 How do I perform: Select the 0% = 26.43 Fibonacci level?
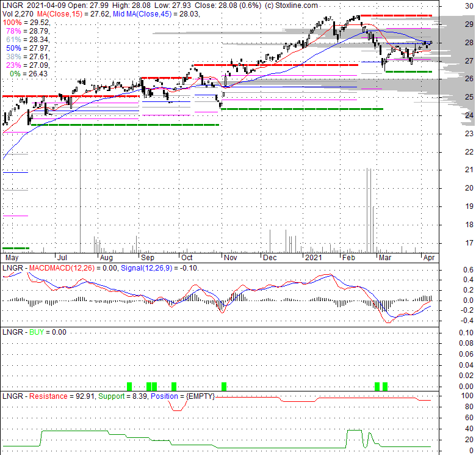coord(29,73)
